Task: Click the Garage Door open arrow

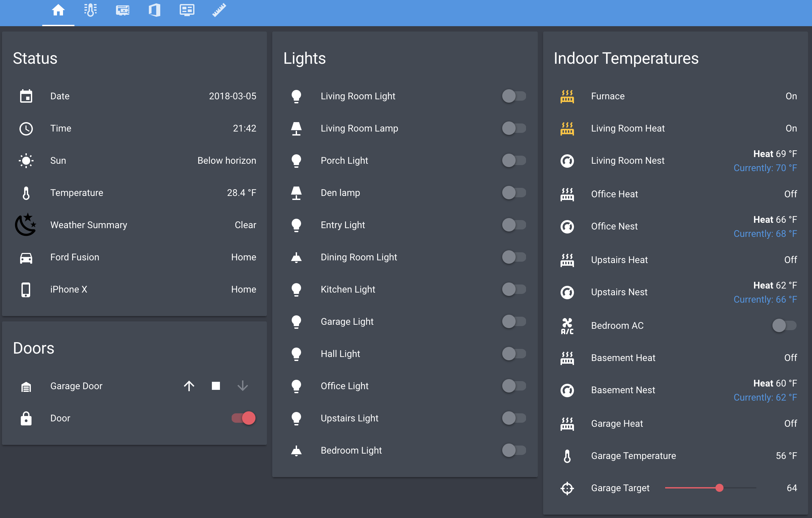Action: pos(189,386)
